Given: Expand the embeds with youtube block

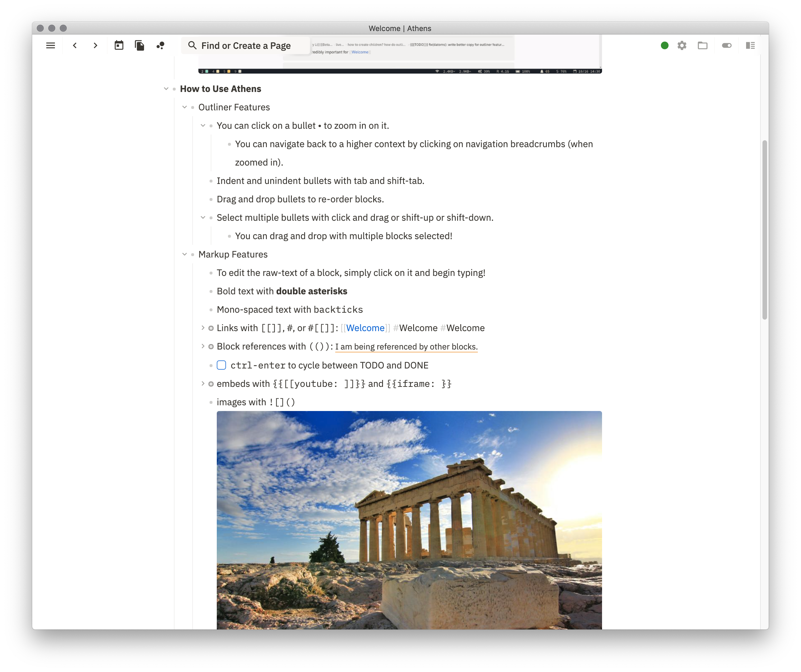Looking at the screenshot, I should point(203,383).
